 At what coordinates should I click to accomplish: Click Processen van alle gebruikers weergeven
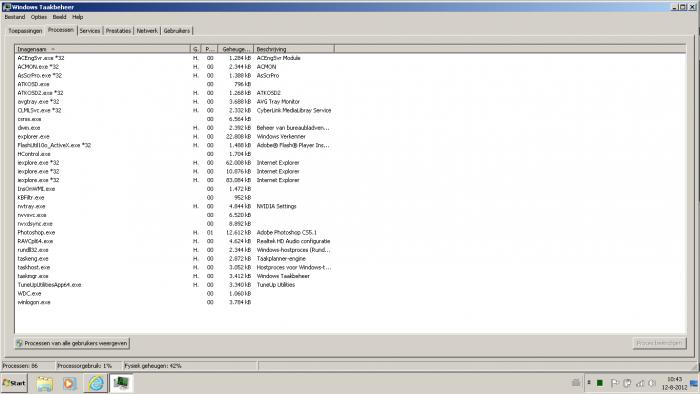pos(72,343)
